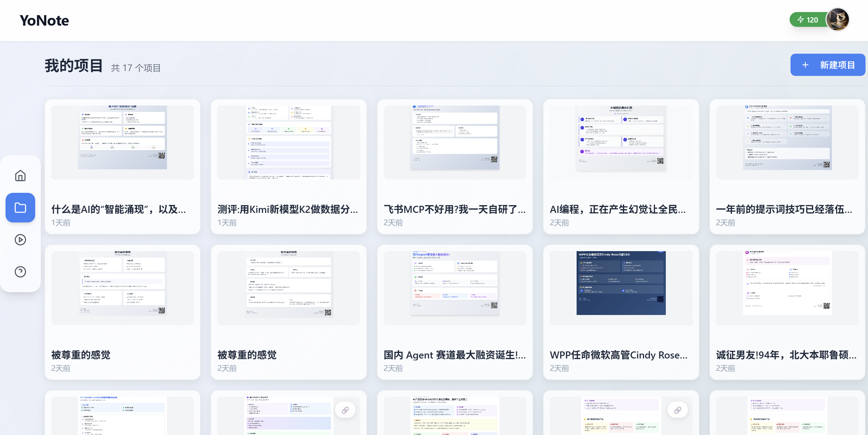The width and height of the screenshot is (868, 435).
Task: Select the 一年前的提示词技巧已经落伍 project
Action: 784,209
